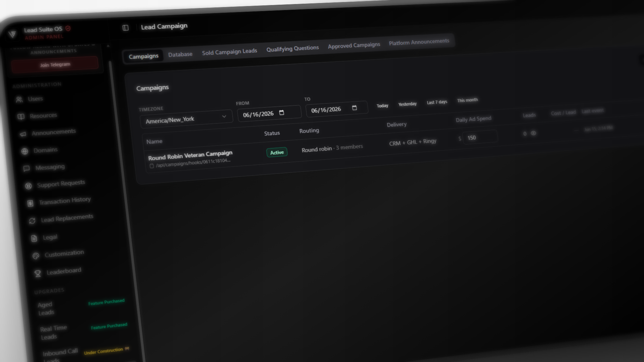
Task: Filter campaigns by Today
Action: tap(382, 106)
